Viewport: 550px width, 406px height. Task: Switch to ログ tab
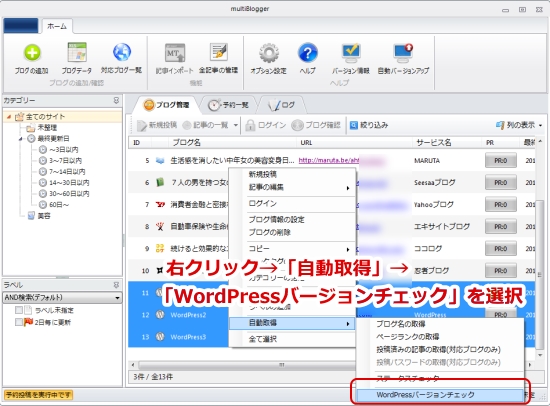point(281,105)
